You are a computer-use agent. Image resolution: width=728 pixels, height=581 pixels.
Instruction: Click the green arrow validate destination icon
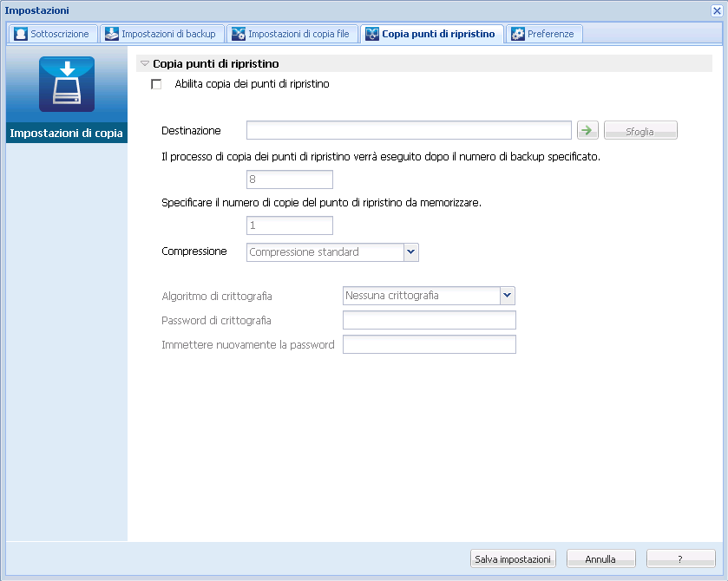pyautogui.click(x=587, y=130)
